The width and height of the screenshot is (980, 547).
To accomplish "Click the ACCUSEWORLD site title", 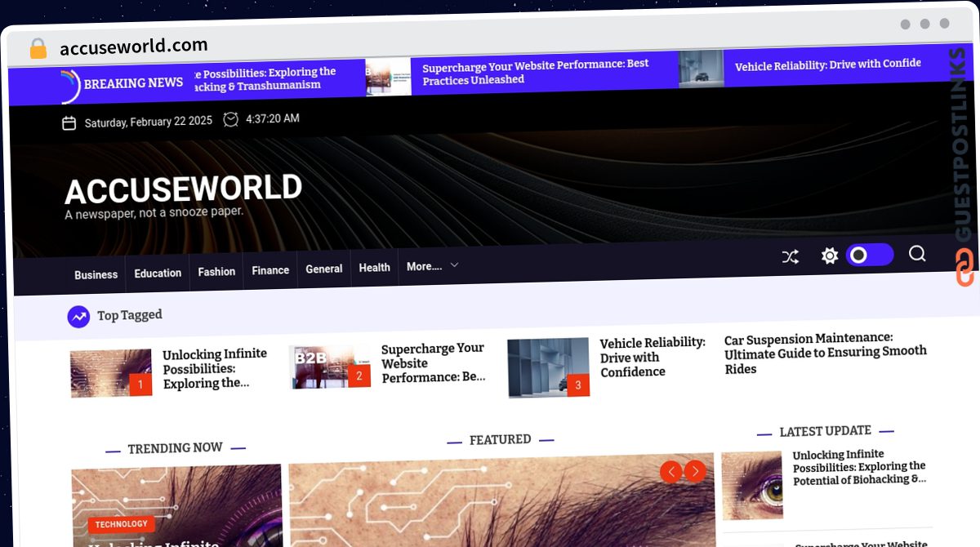I will click(184, 189).
